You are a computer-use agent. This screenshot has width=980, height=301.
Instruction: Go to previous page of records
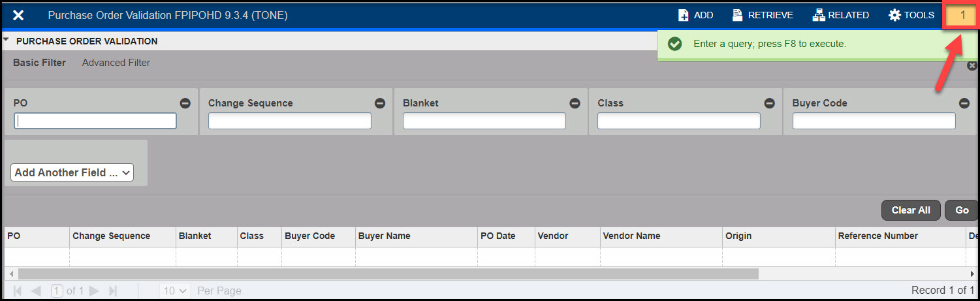36,291
